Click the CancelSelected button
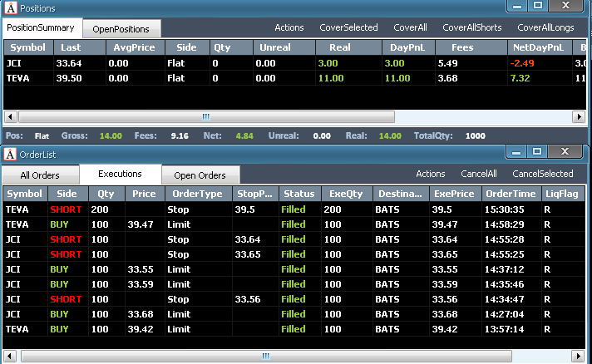 [543, 174]
